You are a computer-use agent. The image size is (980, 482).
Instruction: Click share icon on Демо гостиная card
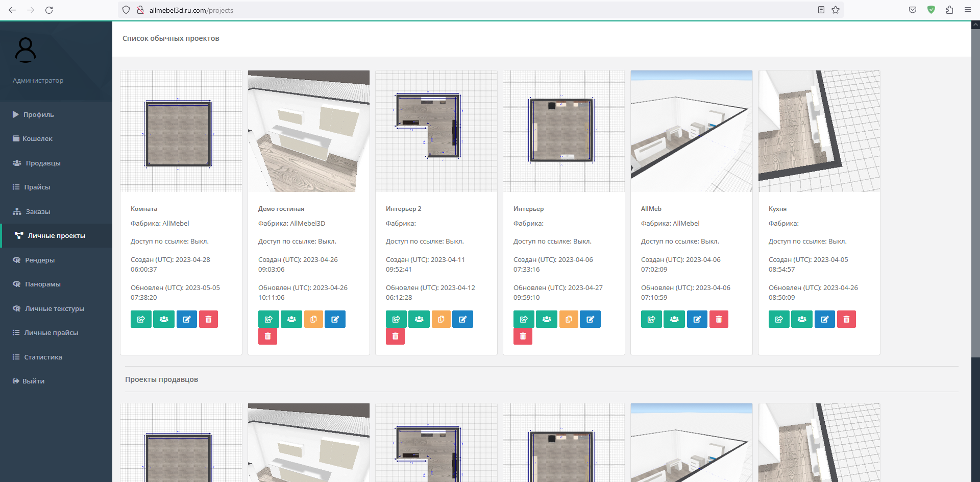coord(268,319)
